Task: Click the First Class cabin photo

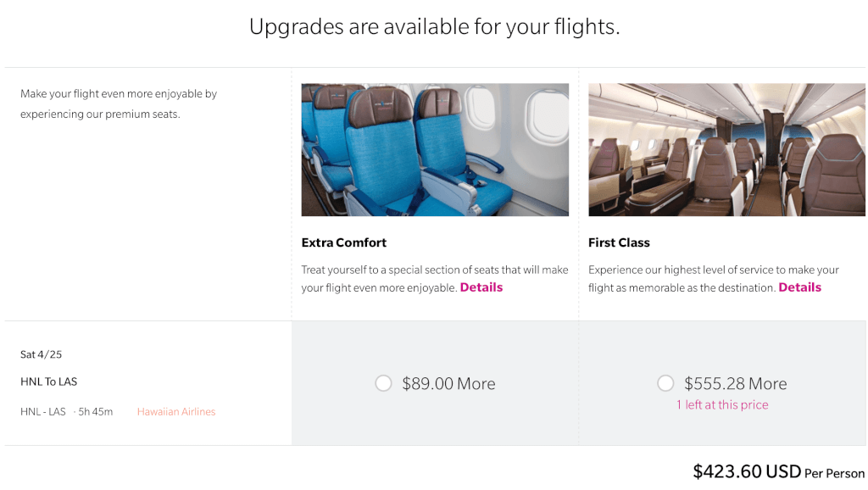Action: pyautogui.click(x=726, y=149)
